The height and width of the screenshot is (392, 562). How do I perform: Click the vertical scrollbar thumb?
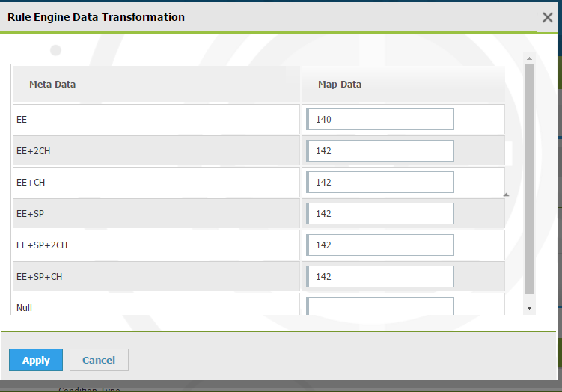tap(529, 180)
